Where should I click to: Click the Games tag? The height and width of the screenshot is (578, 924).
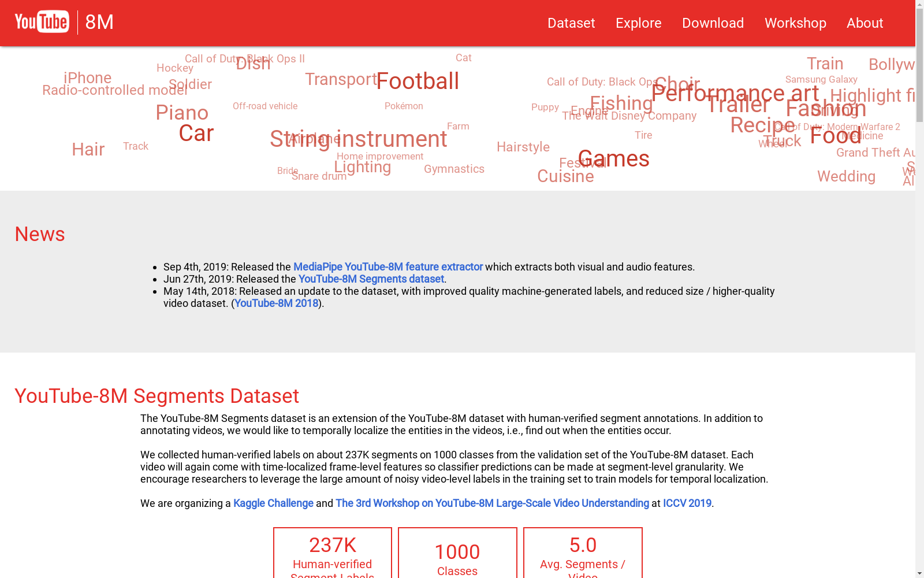pyautogui.click(x=614, y=159)
